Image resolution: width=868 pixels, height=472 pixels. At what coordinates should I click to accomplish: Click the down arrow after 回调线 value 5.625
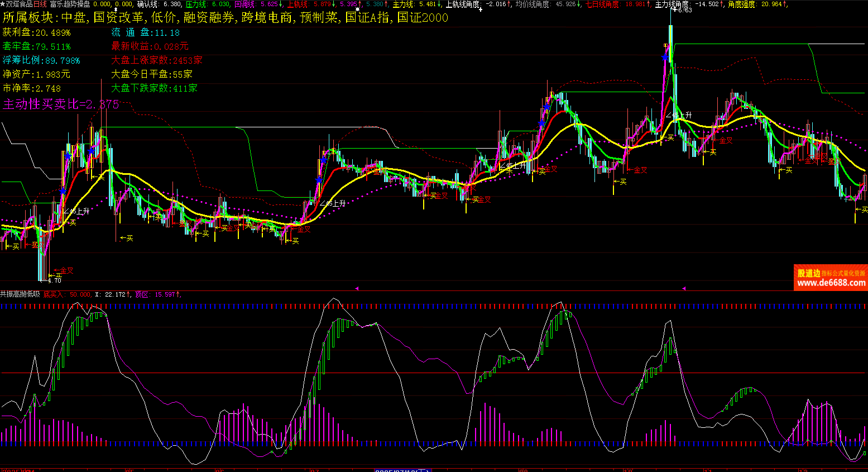click(280, 4)
